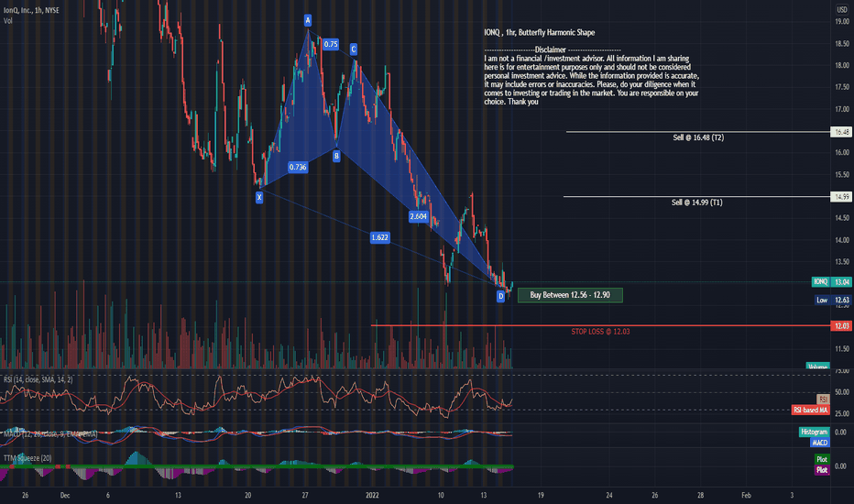Click the 50.00 RSI scale label
This screenshot has width=854, height=504.
pyautogui.click(x=842, y=392)
